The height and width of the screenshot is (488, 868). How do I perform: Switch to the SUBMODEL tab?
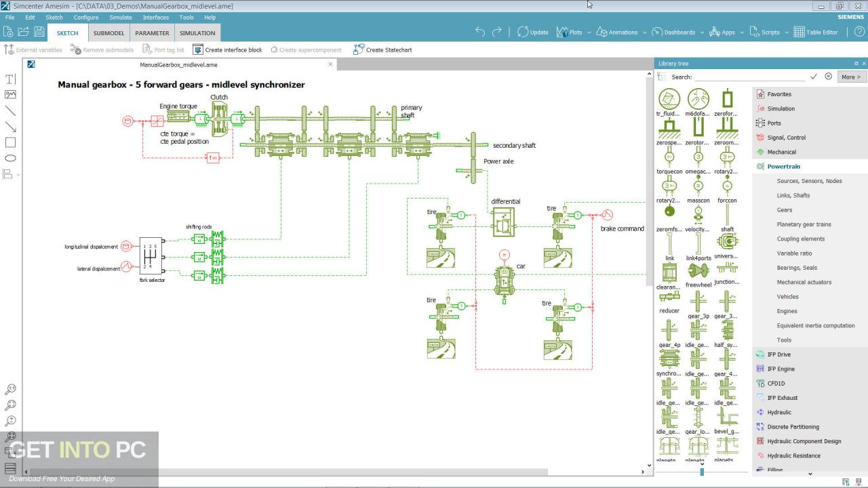(x=108, y=33)
